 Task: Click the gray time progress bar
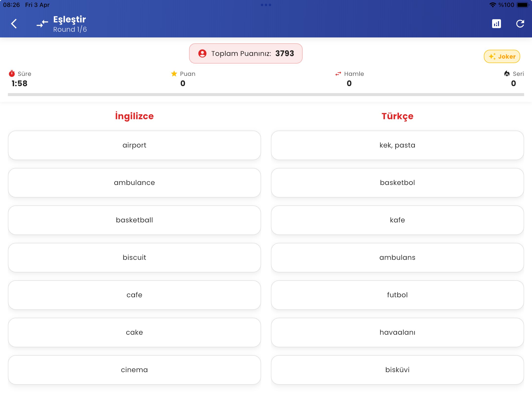pyautogui.click(x=266, y=95)
